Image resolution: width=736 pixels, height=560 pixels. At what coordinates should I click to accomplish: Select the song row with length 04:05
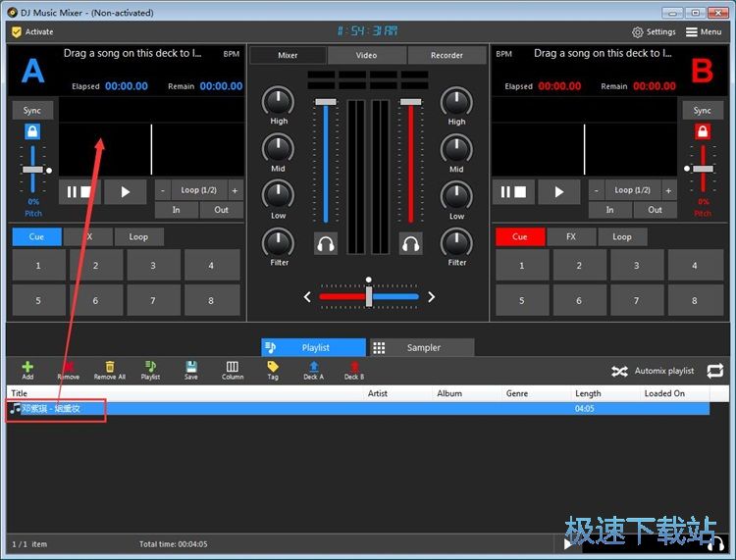point(358,409)
